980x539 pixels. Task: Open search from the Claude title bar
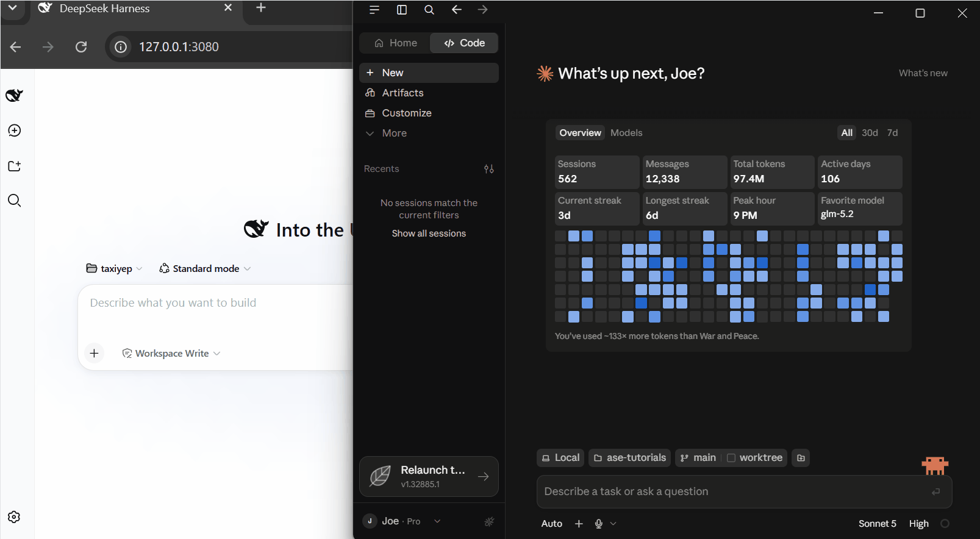[x=429, y=10]
